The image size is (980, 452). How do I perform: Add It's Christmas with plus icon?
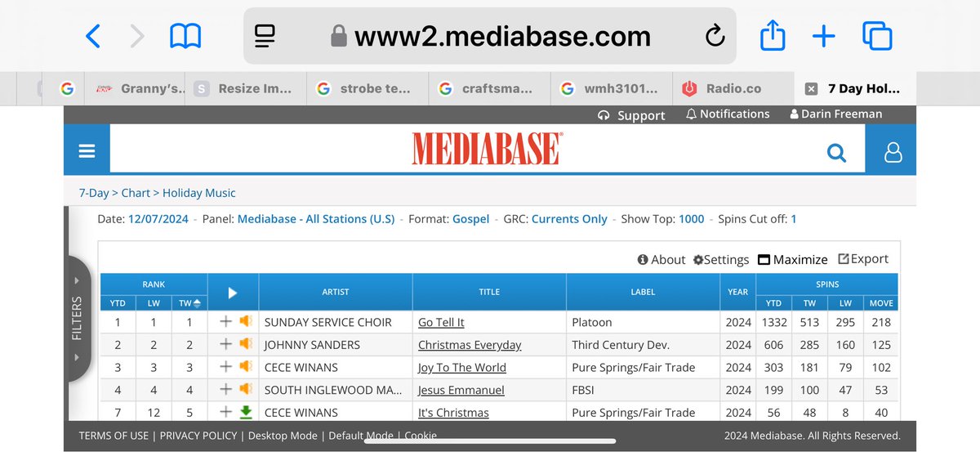(226, 412)
